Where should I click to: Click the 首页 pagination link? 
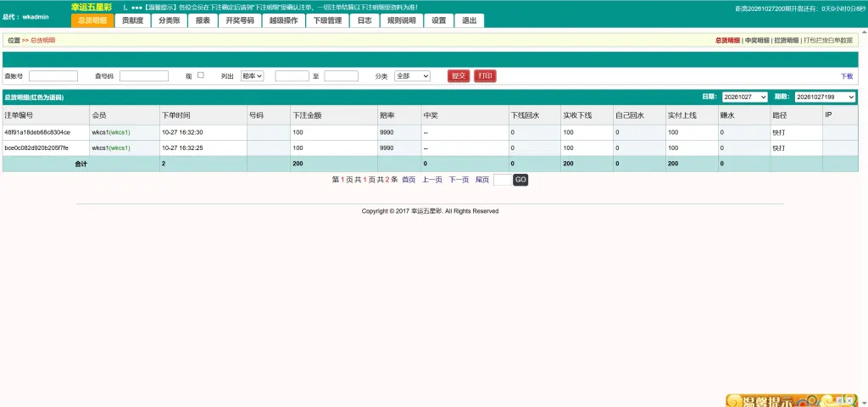409,180
